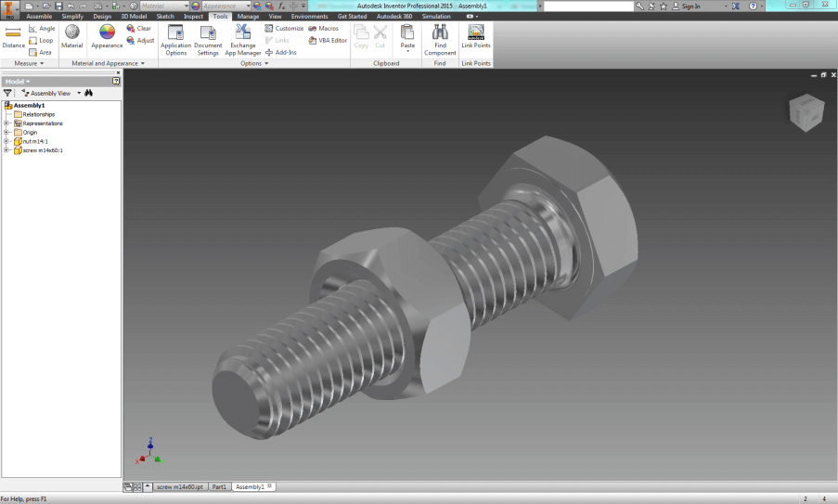Click Save in the quick access toolbar
This screenshot has height=504, width=838.
[x=58, y=6]
